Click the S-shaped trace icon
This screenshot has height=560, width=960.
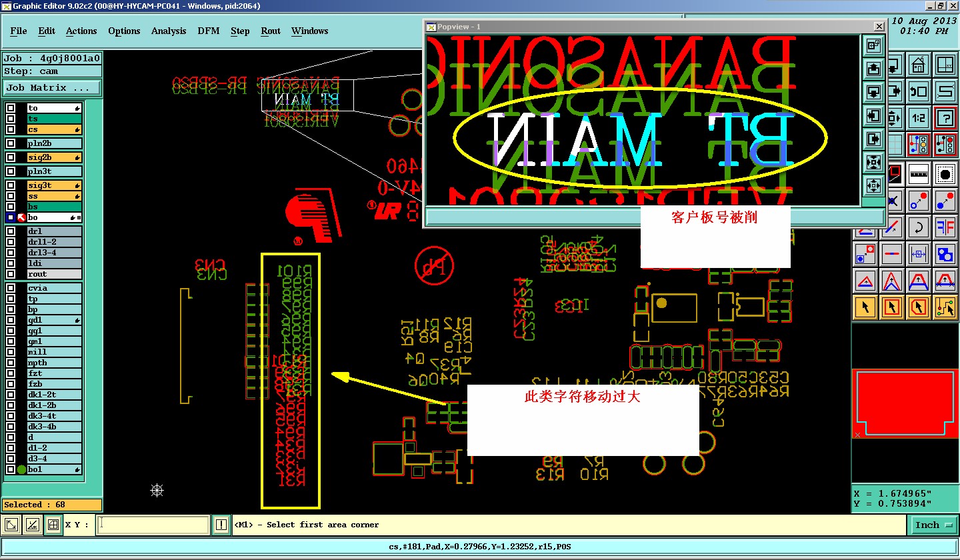click(x=945, y=91)
